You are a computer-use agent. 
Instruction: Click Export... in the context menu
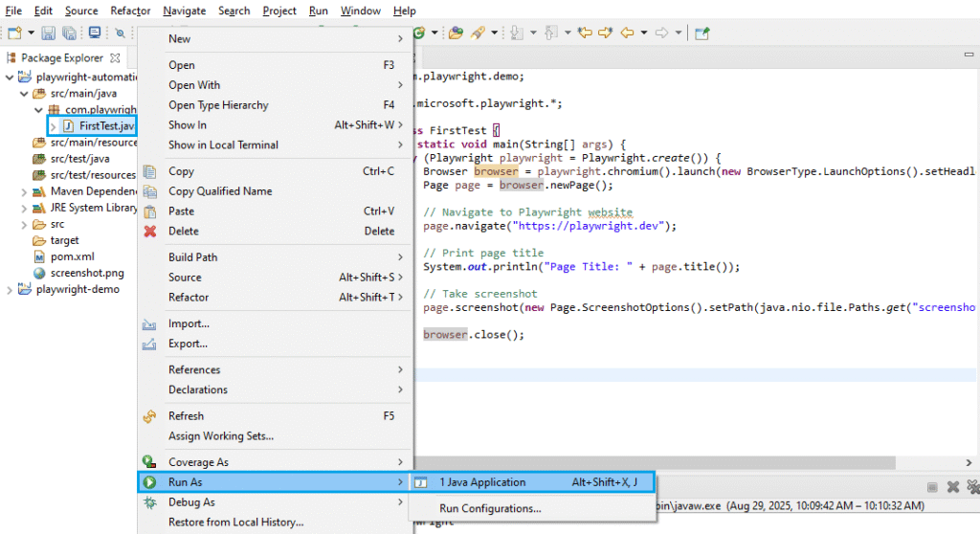point(275,344)
